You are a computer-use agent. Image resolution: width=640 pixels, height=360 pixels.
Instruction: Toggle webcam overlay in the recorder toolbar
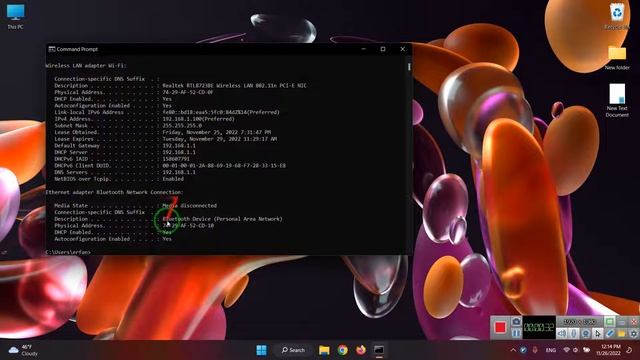[x=586, y=333]
